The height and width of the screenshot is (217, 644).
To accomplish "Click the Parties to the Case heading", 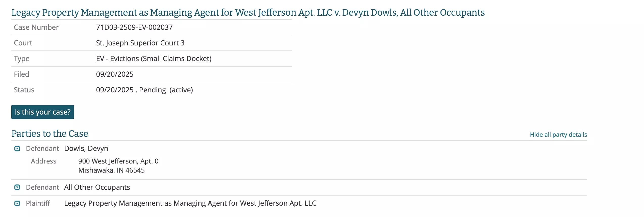I will coord(50,133).
